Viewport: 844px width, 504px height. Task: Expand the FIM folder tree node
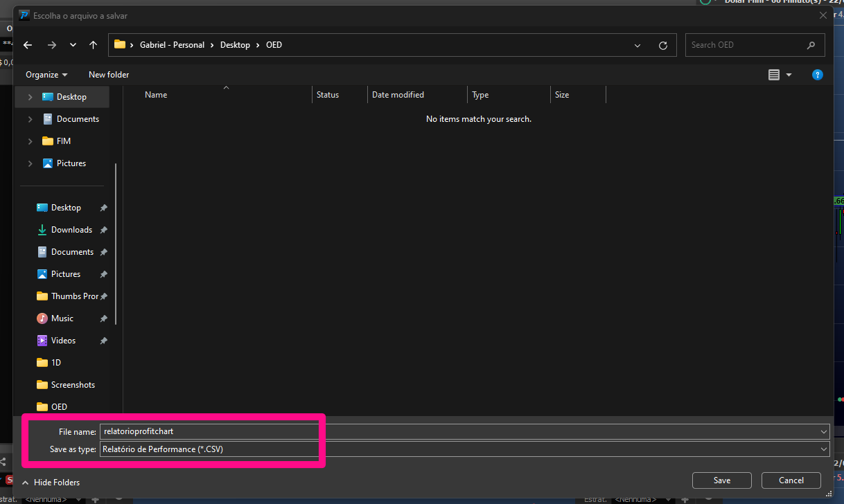pyautogui.click(x=30, y=141)
